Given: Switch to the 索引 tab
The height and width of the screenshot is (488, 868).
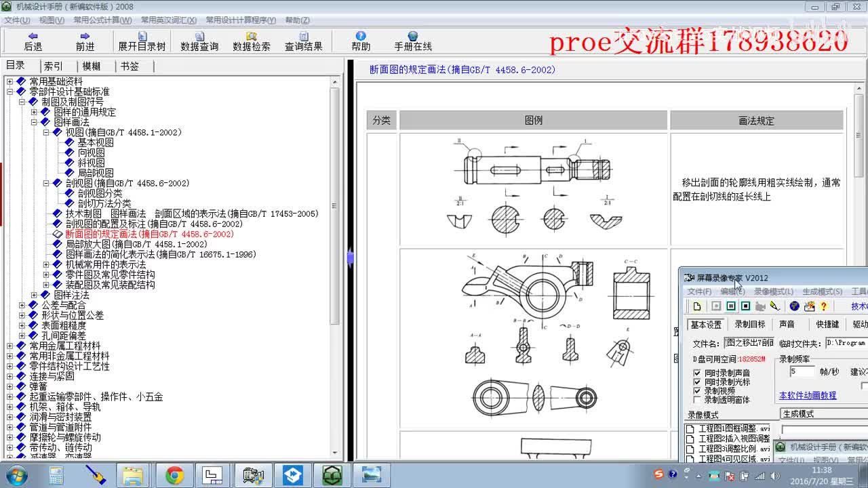Looking at the screenshot, I should (54, 66).
